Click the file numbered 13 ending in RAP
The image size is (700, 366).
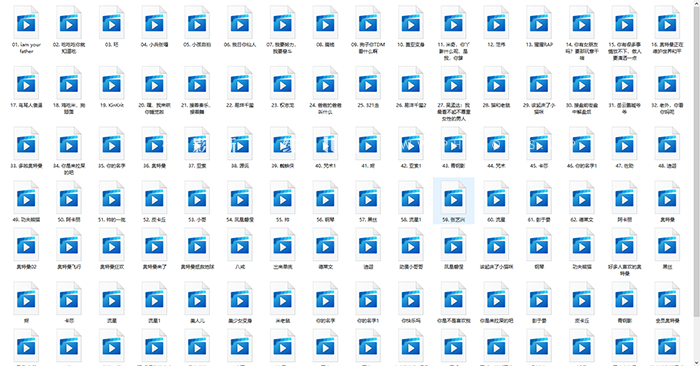pos(539,26)
